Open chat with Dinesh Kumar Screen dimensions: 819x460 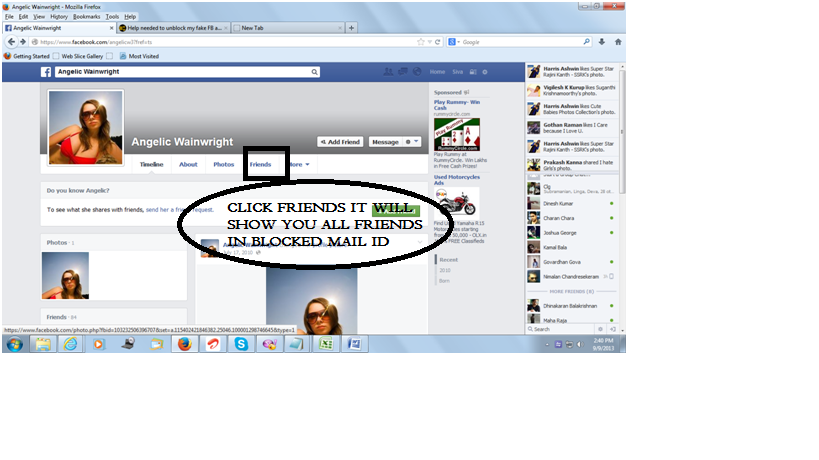[x=570, y=204]
